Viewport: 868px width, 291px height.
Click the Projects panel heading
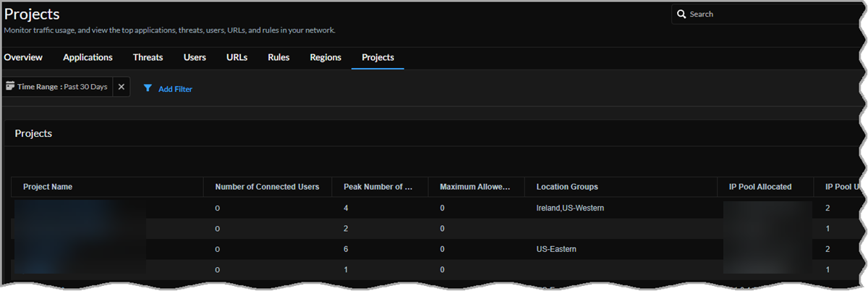coord(33,134)
